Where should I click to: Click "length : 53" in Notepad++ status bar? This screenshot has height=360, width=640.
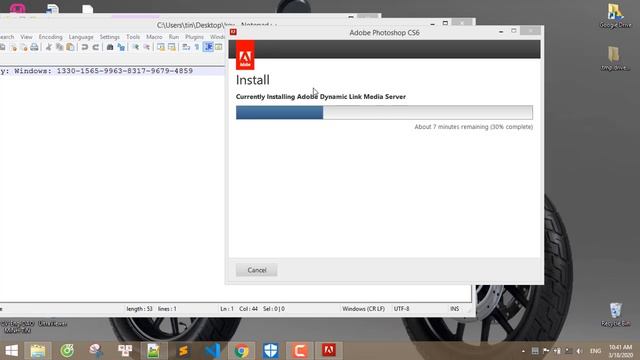[x=139, y=309]
